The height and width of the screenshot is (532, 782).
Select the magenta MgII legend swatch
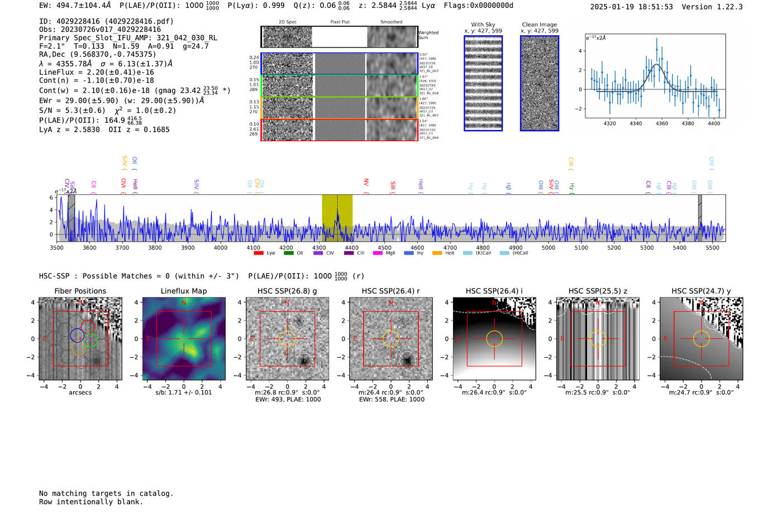pos(378,253)
